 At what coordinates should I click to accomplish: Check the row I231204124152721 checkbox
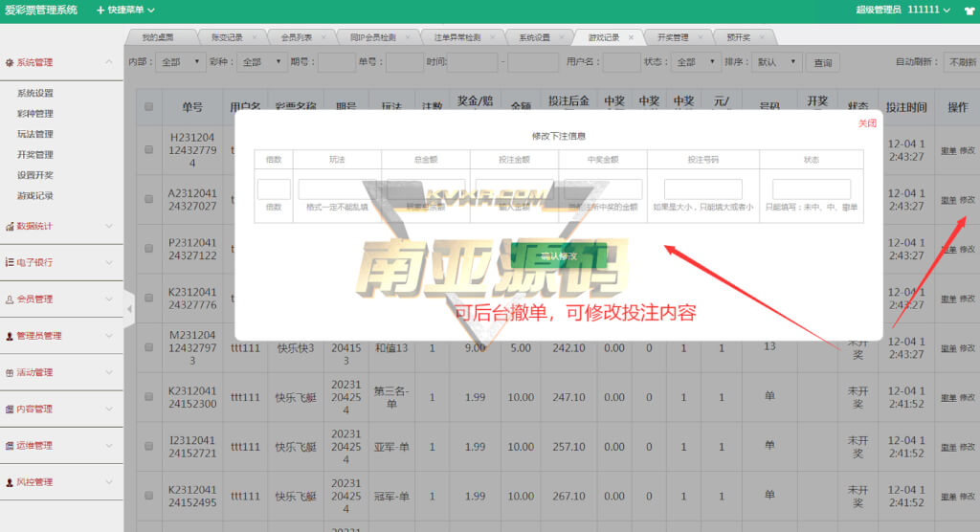click(148, 446)
